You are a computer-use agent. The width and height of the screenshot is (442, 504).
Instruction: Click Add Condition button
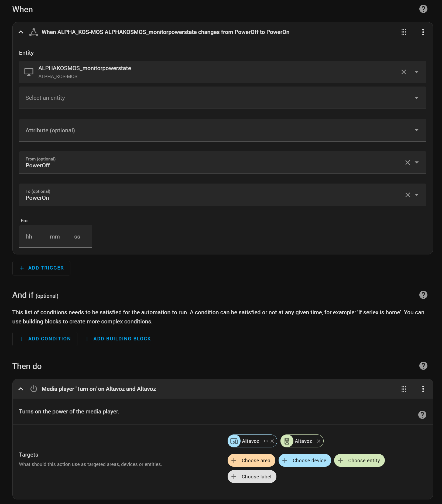(45, 339)
